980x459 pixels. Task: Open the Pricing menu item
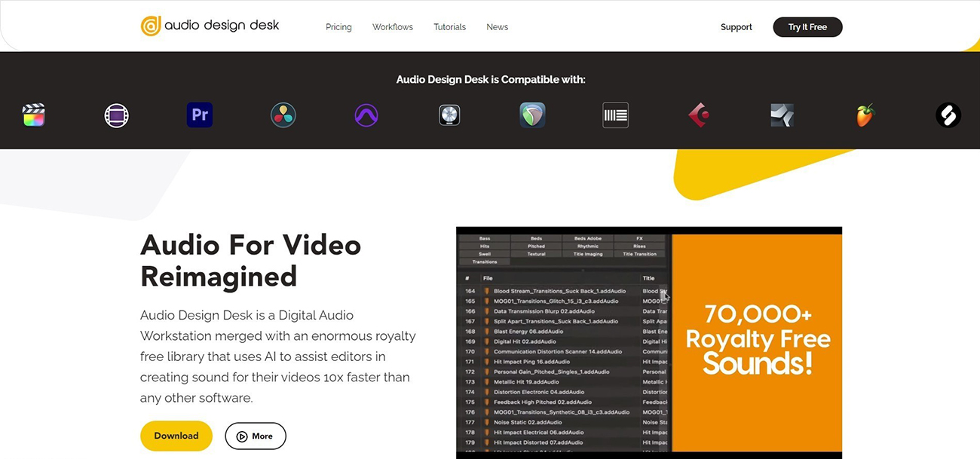pos(338,27)
